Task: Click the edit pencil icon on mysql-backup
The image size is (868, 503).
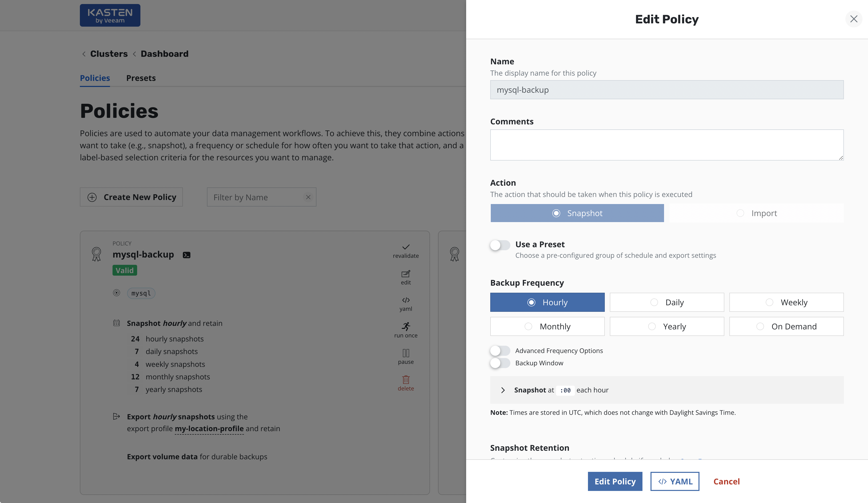Action: click(406, 274)
